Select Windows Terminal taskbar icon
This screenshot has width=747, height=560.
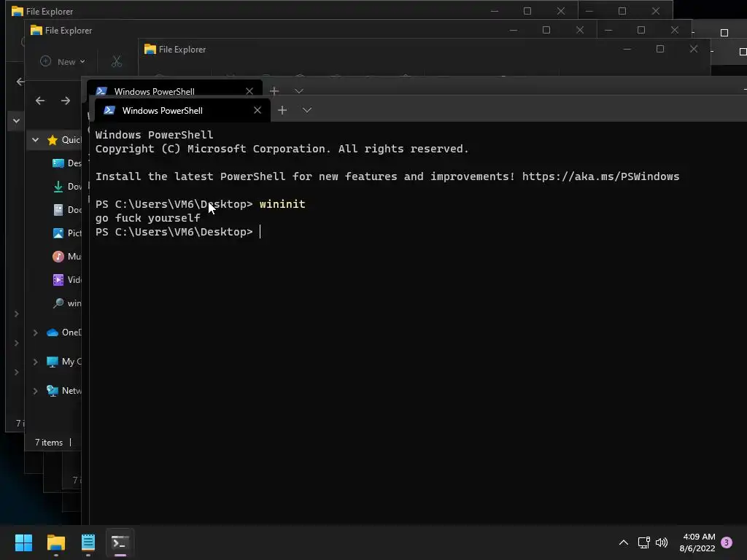coord(120,542)
